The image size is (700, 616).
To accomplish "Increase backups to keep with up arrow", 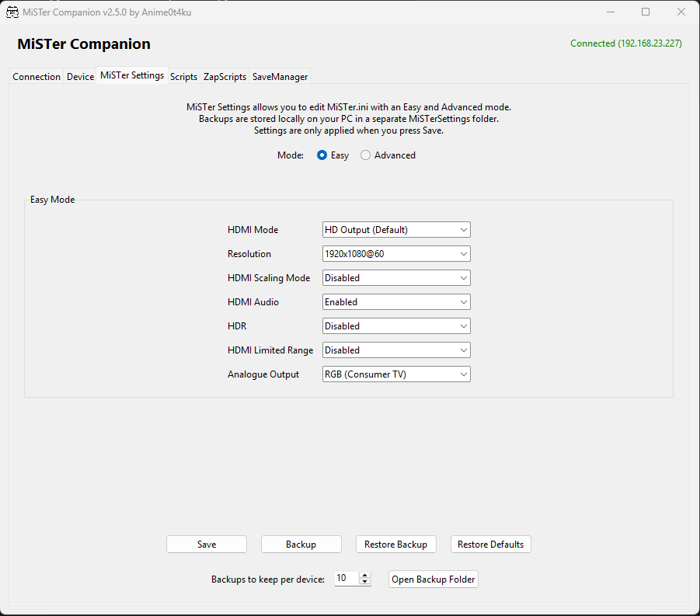I will coord(364,576).
